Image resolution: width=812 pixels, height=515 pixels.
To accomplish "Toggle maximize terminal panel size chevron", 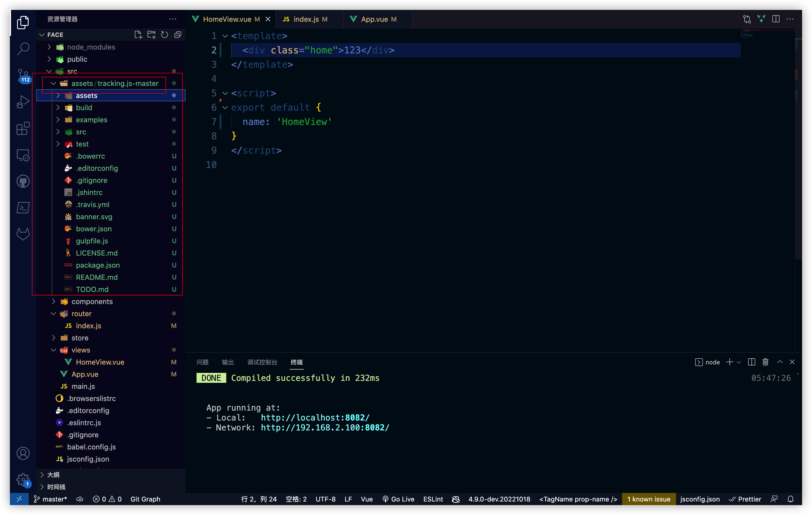I will click(780, 362).
